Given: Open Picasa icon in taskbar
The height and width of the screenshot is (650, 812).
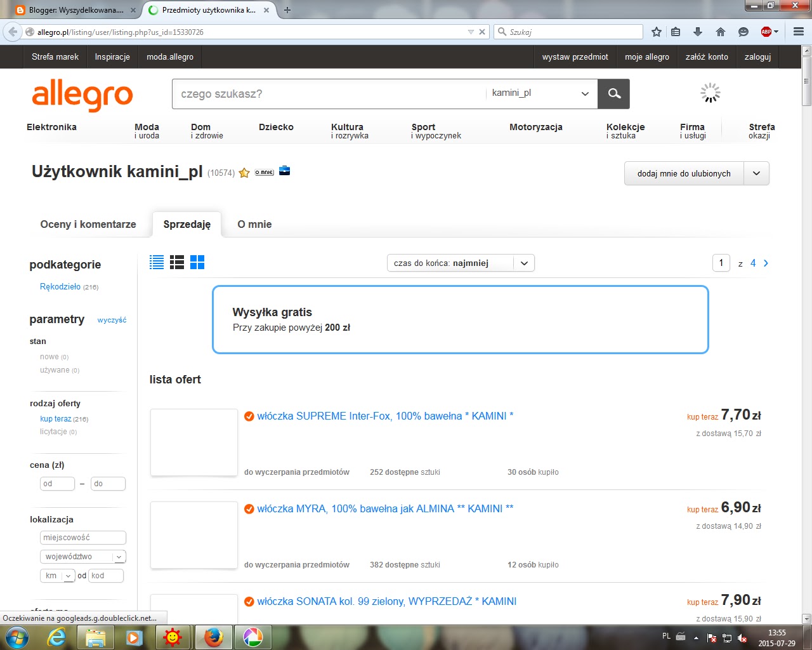Looking at the screenshot, I should [x=252, y=637].
